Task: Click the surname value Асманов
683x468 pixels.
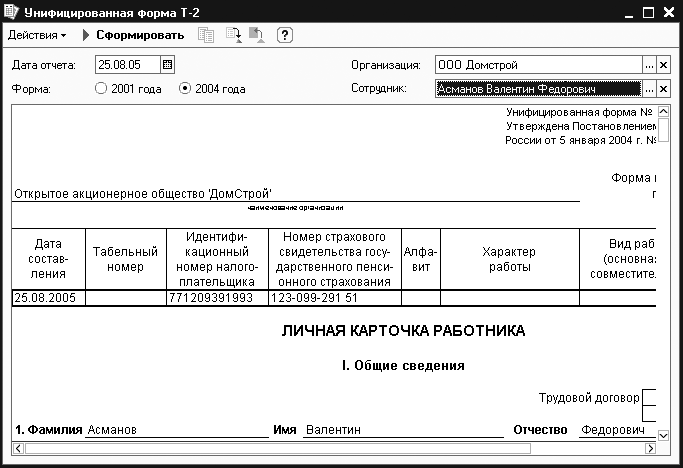Action: point(112,430)
